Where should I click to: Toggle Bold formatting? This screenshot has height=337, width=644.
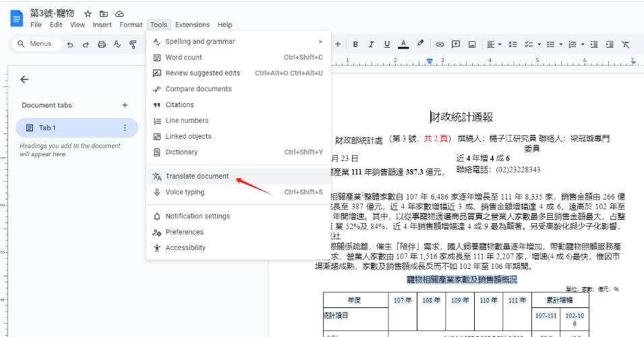point(355,44)
